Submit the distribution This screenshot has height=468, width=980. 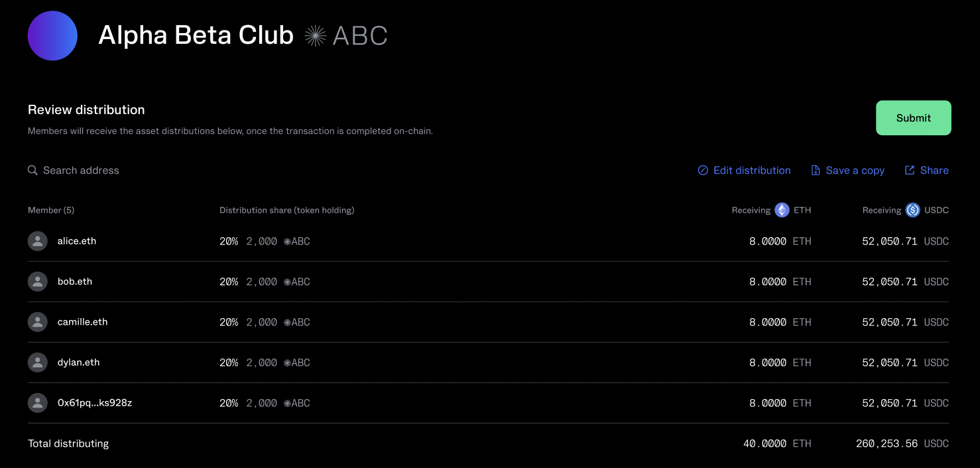[913, 118]
